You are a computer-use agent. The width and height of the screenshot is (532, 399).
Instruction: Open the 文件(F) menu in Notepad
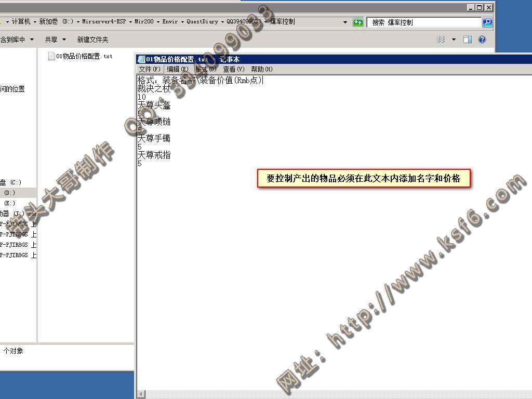click(x=150, y=69)
